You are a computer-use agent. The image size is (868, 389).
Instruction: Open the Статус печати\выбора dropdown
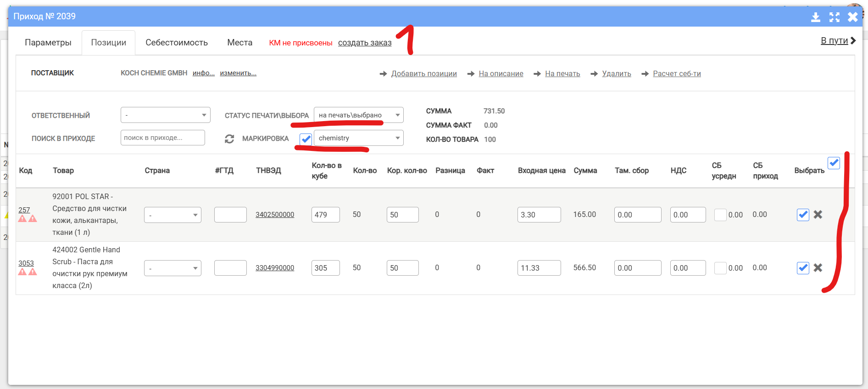(x=358, y=115)
